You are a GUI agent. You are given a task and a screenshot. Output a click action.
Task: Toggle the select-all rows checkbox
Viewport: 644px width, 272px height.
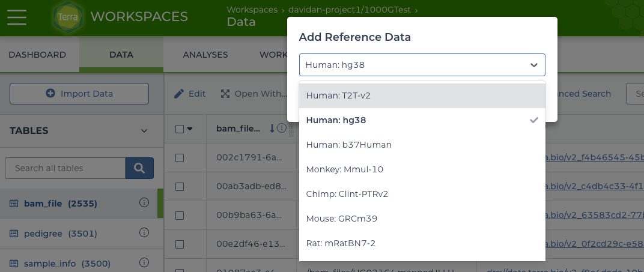point(180,128)
